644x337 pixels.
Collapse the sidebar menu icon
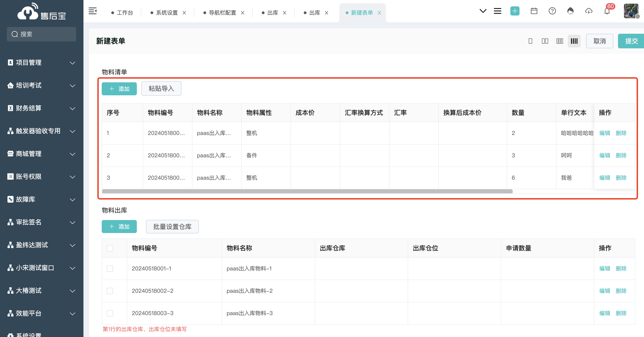(93, 11)
